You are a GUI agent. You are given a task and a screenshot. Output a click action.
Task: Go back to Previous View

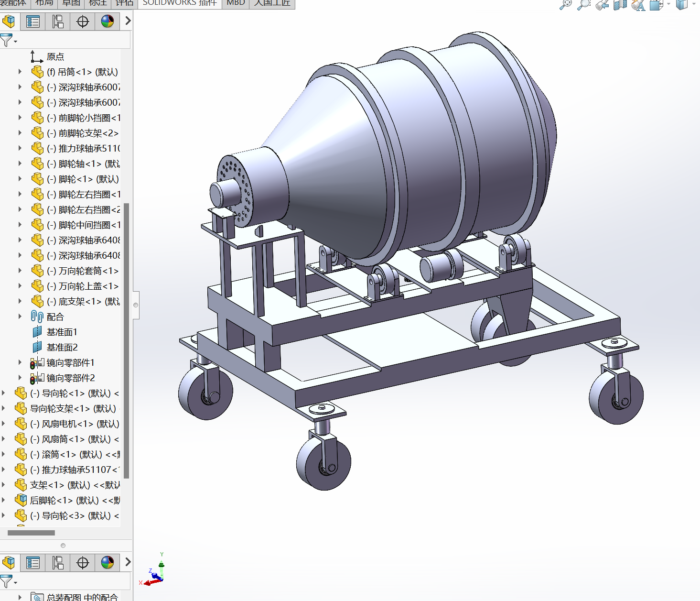pyautogui.click(x=602, y=5)
